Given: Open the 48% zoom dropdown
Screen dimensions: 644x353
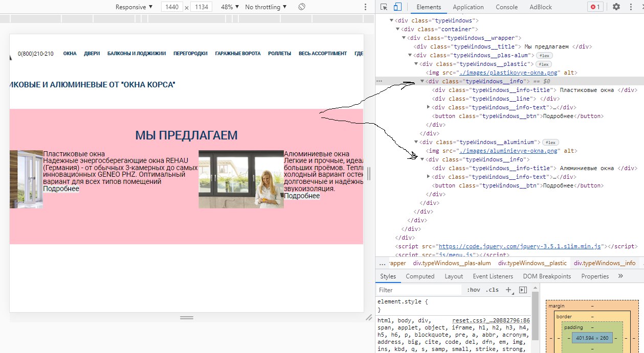Looking at the screenshot, I should [x=230, y=7].
